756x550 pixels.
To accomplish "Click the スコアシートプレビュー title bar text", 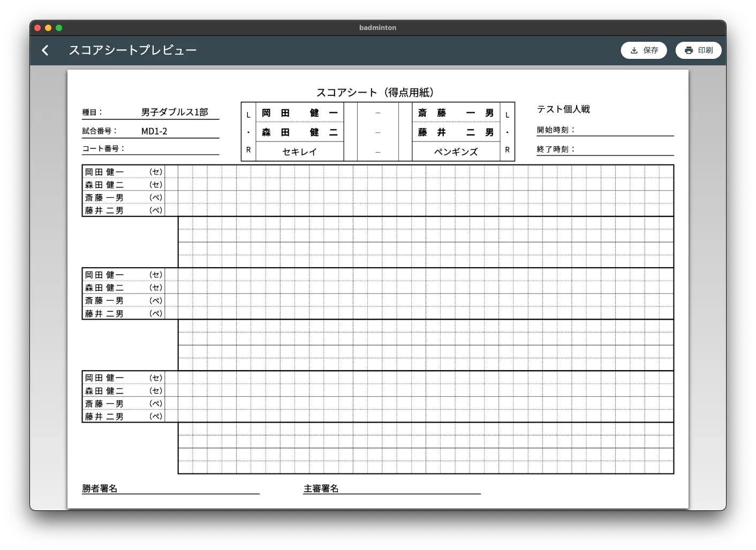I will (x=133, y=50).
